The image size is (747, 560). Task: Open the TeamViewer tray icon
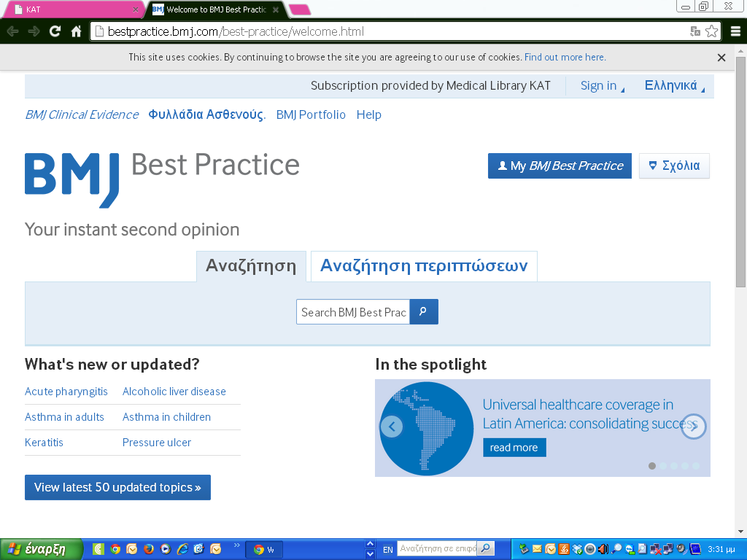pyautogui.click(x=630, y=549)
